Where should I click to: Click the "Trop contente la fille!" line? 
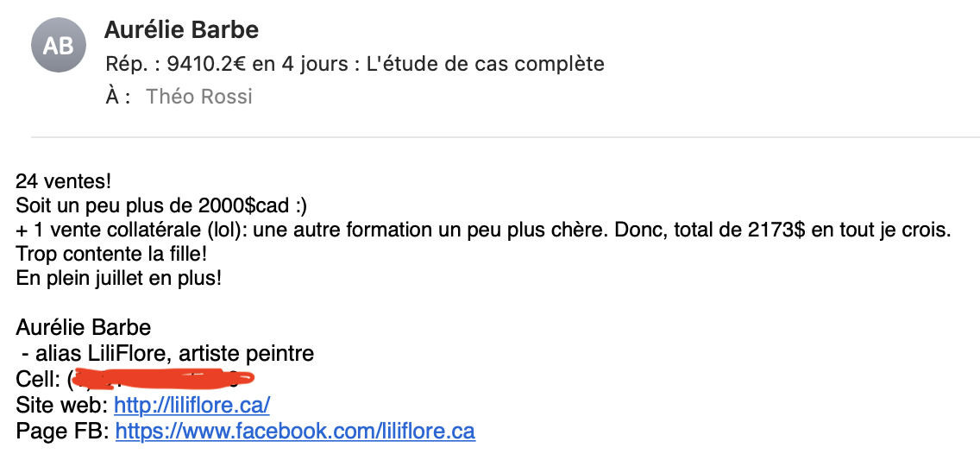point(111,255)
